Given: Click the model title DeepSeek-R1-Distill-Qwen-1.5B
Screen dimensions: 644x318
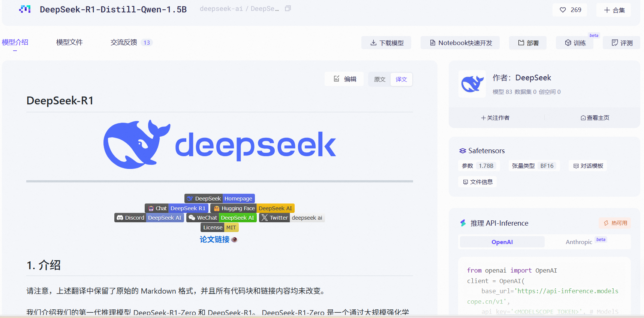Looking at the screenshot, I should [113, 9].
